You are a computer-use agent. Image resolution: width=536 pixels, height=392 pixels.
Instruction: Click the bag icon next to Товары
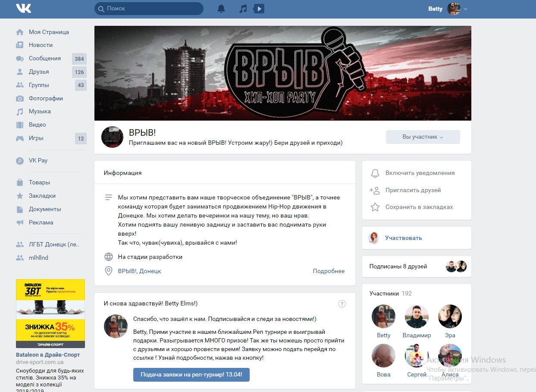(x=20, y=183)
